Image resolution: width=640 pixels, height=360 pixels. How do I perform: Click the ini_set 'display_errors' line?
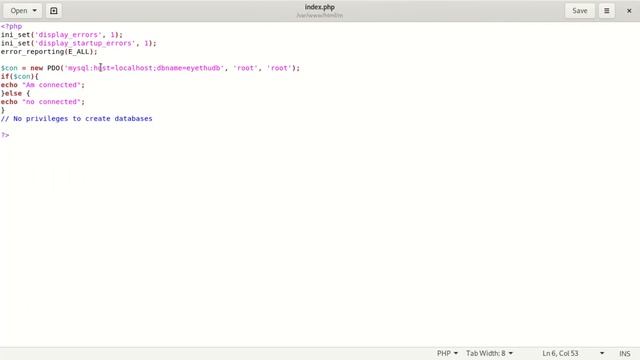(x=62, y=35)
